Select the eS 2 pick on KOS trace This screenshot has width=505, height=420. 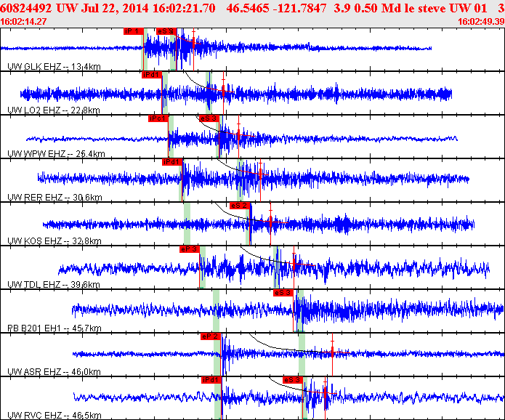(240, 206)
